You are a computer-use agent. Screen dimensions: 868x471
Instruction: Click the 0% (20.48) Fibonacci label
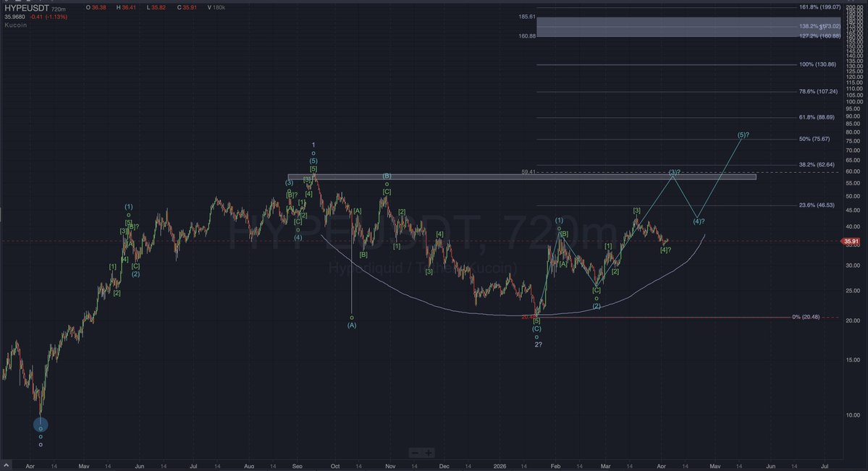pos(806,317)
